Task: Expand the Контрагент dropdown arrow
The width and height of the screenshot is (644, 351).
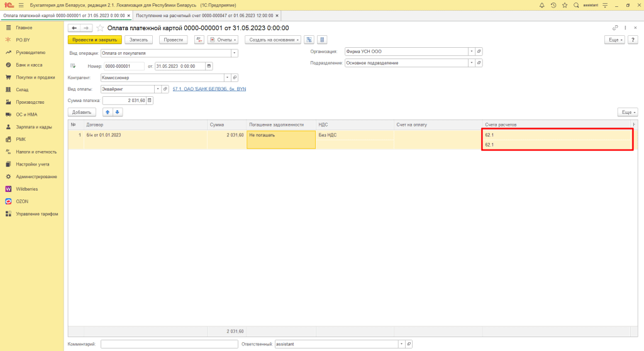Action: 227,77
